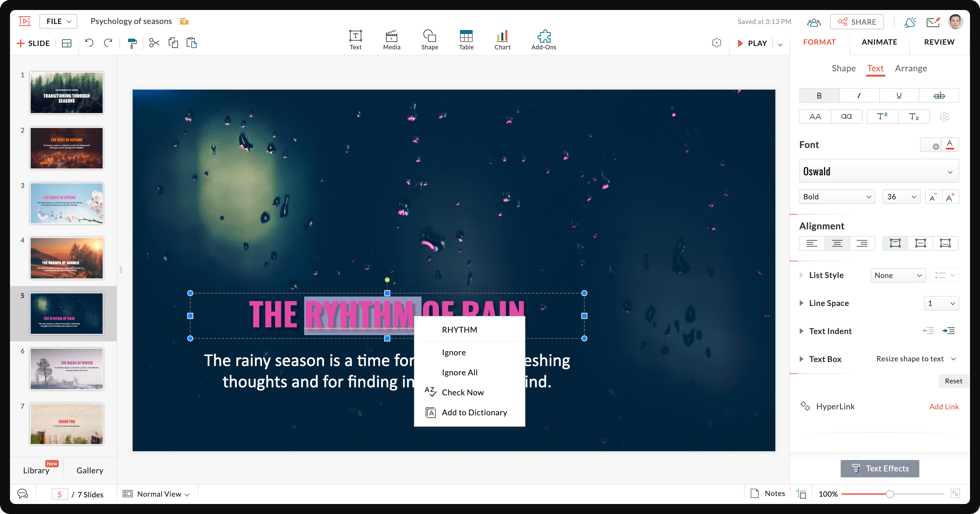Image resolution: width=980 pixels, height=514 pixels.
Task: Open the comments chat bubble icon
Action: coord(22,494)
